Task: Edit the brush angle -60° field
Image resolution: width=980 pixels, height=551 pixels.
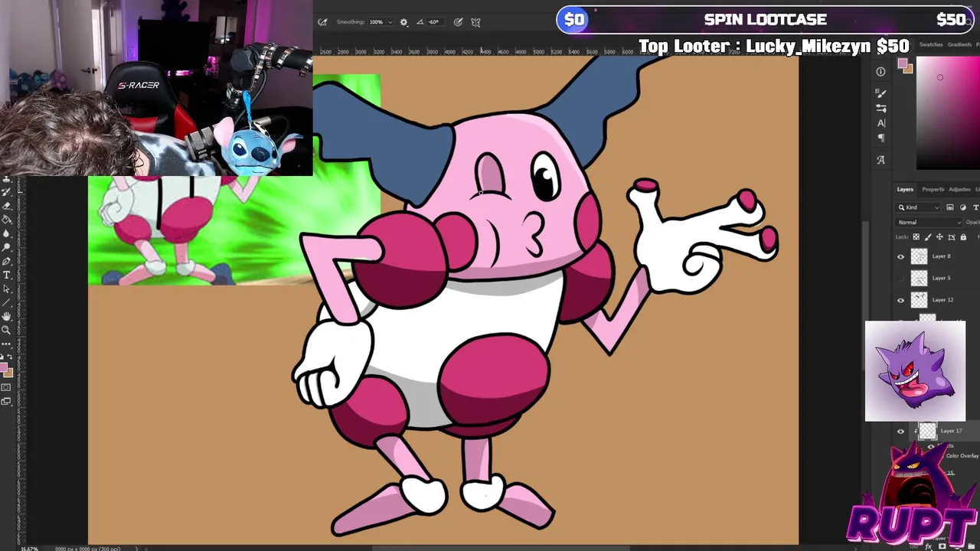Action: [x=436, y=22]
